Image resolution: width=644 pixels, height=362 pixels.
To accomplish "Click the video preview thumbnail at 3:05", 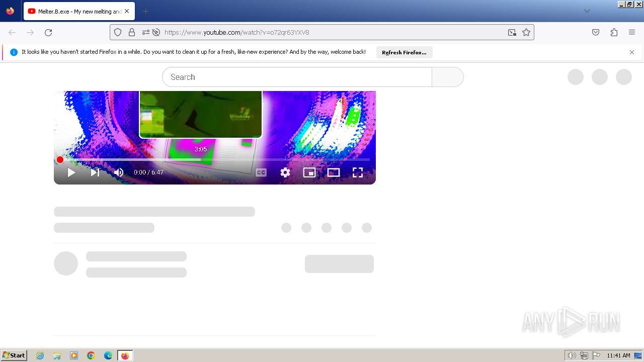I will click(x=201, y=114).
